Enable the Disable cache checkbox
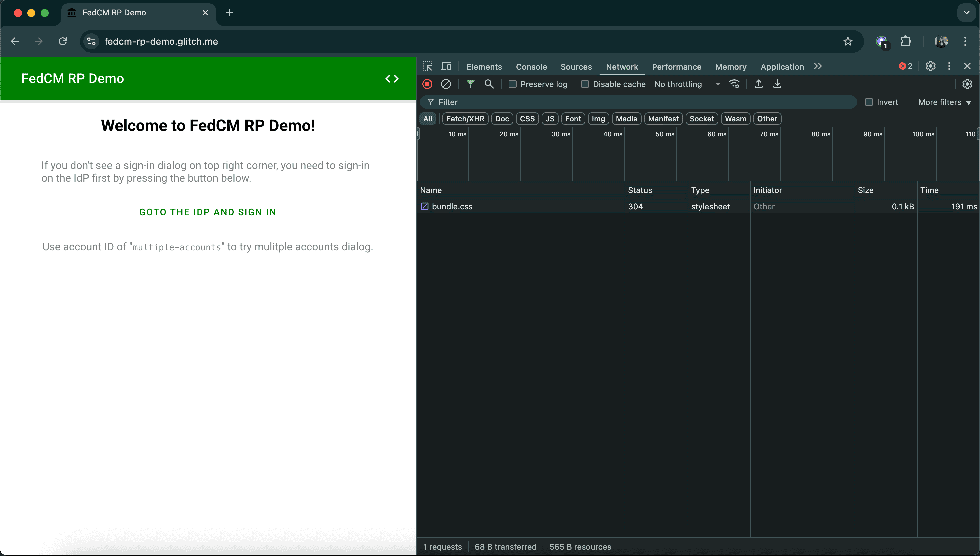Image resolution: width=980 pixels, height=556 pixels. 585,84
